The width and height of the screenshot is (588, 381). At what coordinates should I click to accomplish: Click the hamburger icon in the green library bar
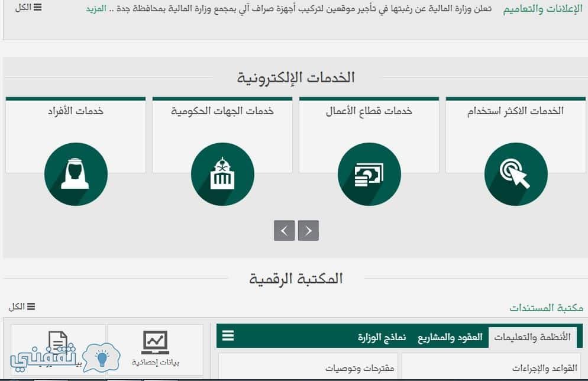pos(228,336)
